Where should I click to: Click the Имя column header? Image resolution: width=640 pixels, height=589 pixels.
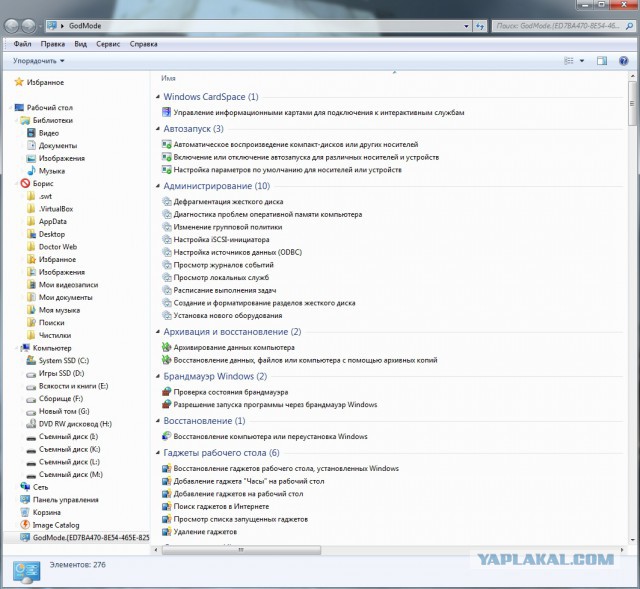[168, 78]
